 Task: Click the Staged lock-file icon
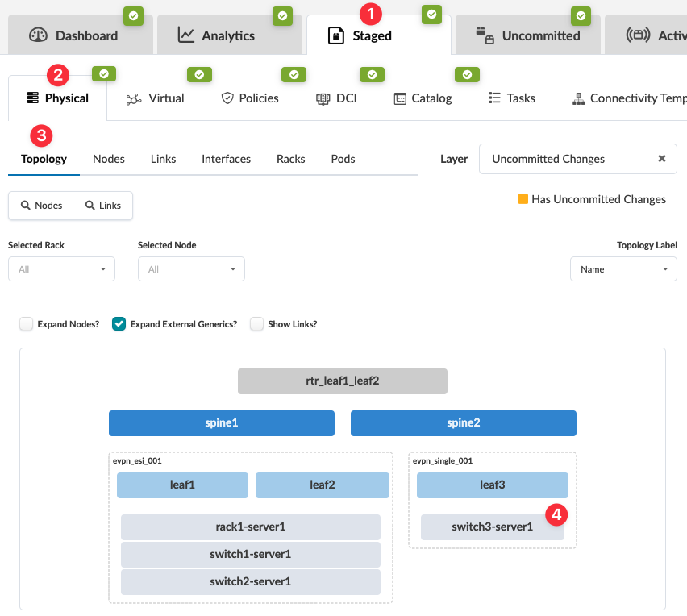336,35
